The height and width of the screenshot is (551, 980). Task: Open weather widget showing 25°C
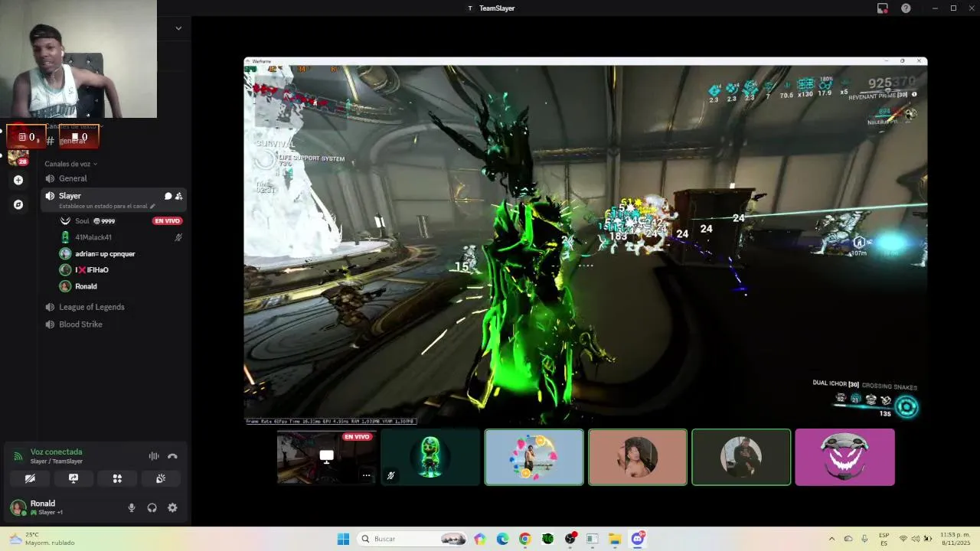click(42, 539)
